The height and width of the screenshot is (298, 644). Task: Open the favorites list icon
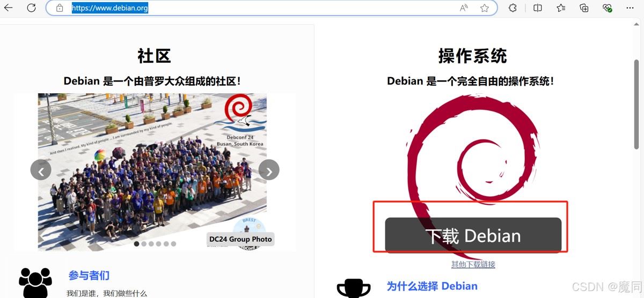[x=561, y=8]
